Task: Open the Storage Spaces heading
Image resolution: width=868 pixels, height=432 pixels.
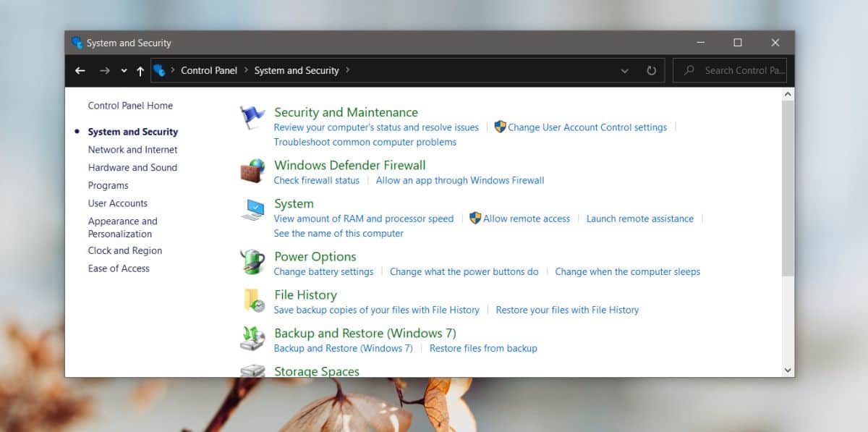Action: 317,371
